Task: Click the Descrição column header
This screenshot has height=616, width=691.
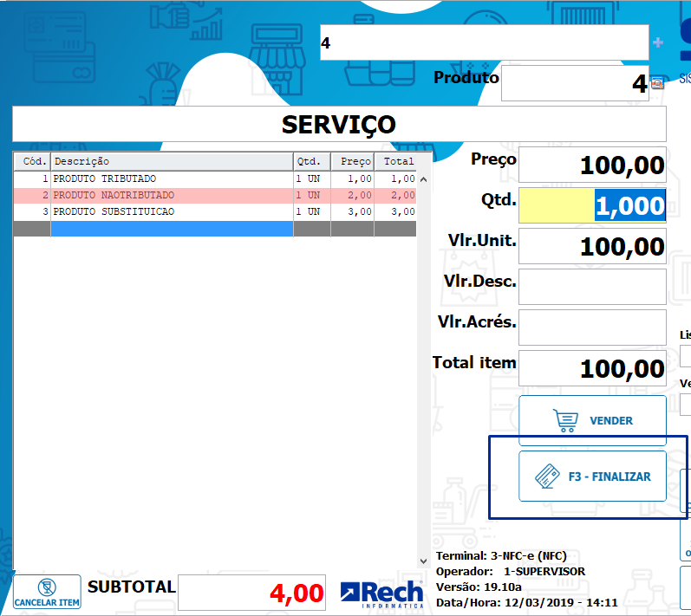Action: (x=172, y=162)
